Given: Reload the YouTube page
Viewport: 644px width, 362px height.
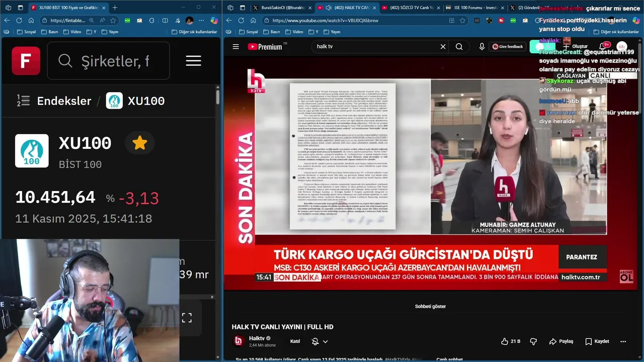Looking at the screenshot, I should tap(241, 20).
